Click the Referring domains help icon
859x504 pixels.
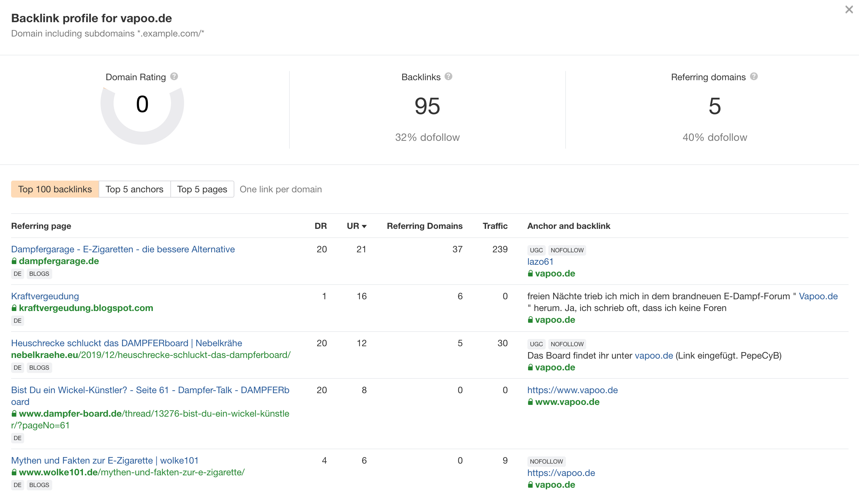click(x=754, y=77)
